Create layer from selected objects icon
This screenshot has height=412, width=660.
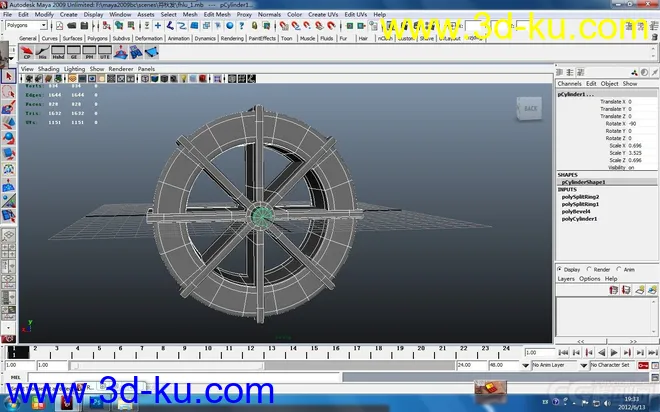[652, 290]
